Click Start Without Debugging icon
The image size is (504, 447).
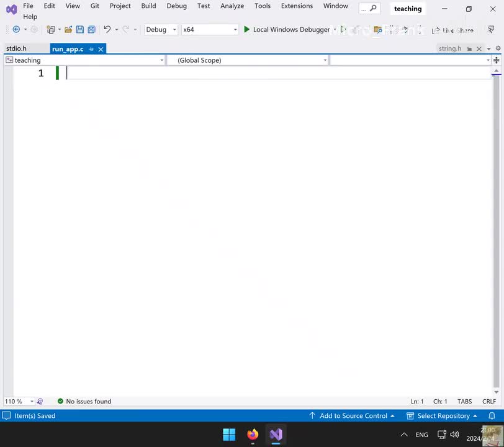(x=343, y=30)
